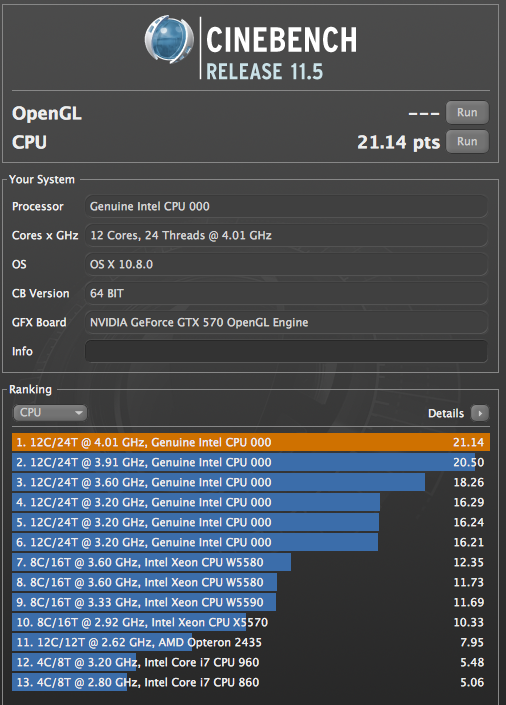This screenshot has height=705, width=506.
Task: Click the OS X 10.8.0 field
Action: tap(286, 264)
